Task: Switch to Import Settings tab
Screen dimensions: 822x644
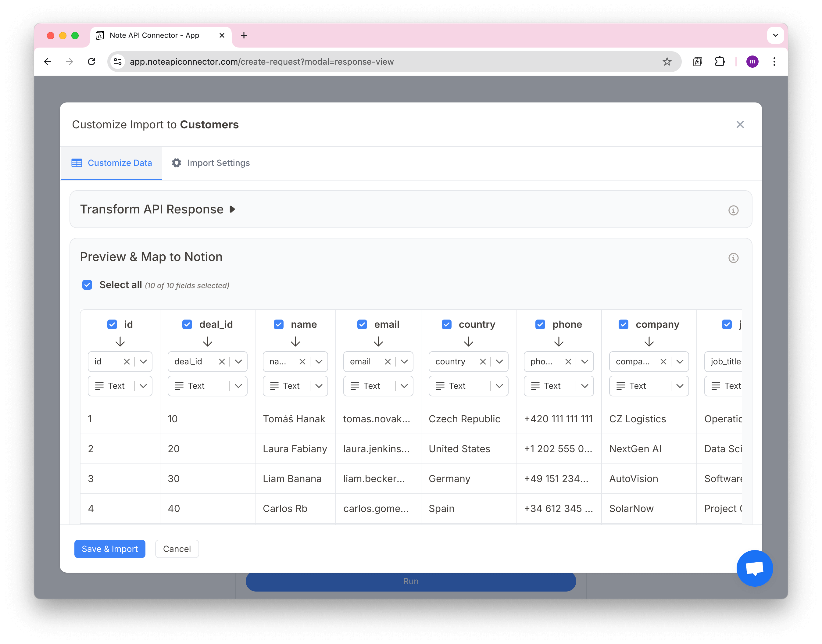Action: pyautogui.click(x=211, y=163)
